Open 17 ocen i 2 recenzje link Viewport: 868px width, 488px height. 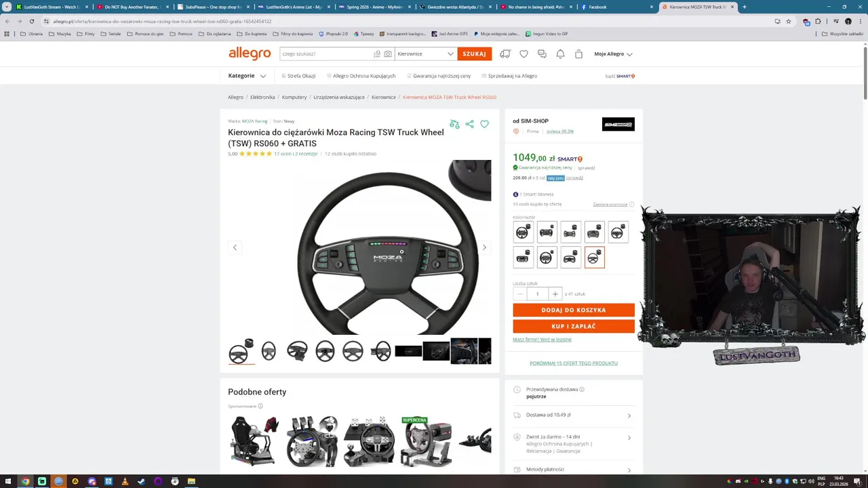point(296,154)
